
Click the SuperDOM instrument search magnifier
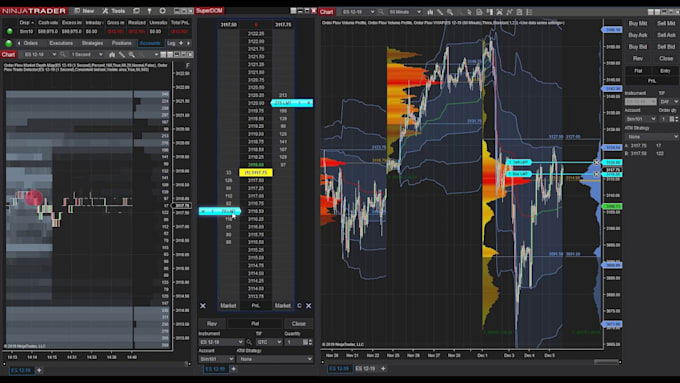click(249, 342)
